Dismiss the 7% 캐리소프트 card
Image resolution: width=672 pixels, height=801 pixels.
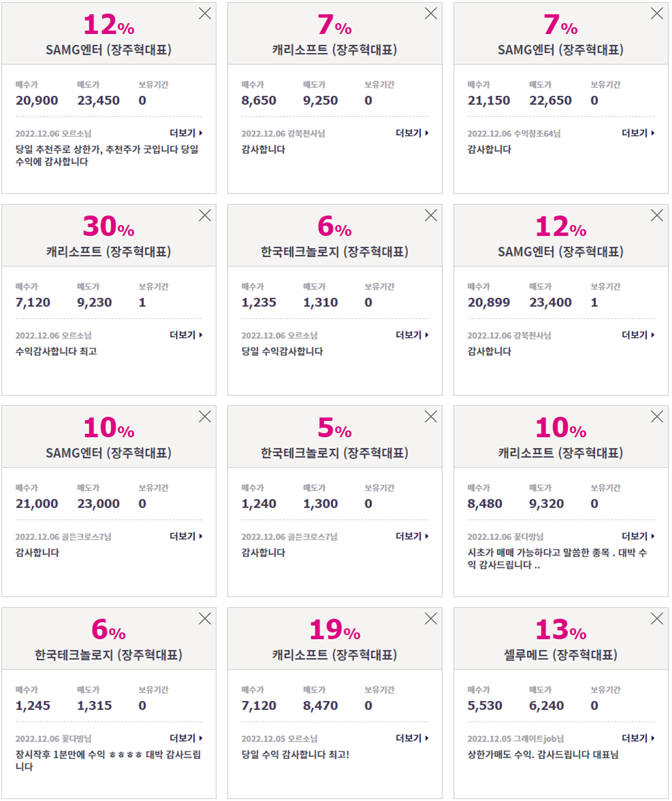pos(431,14)
